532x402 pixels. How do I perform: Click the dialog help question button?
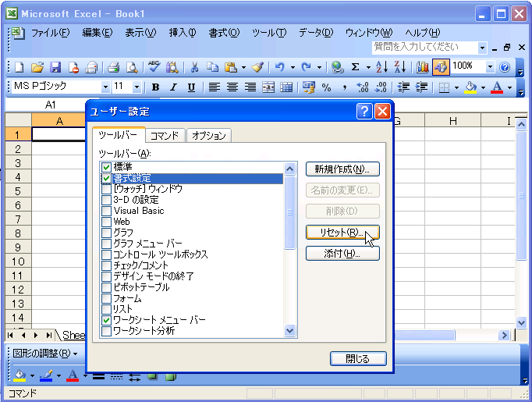tap(364, 112)
